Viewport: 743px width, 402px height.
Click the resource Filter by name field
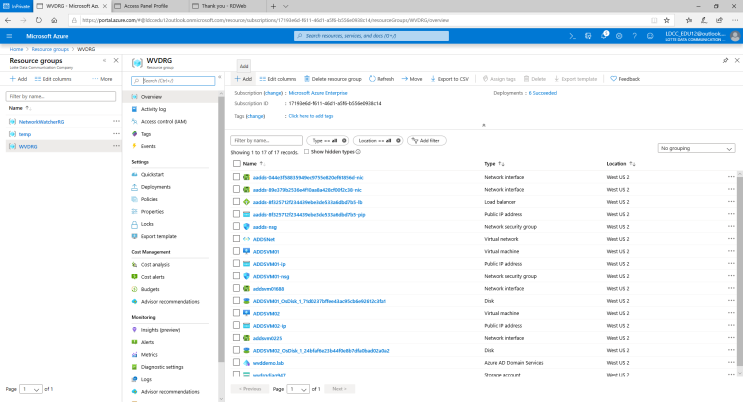(x=265, y=141)
